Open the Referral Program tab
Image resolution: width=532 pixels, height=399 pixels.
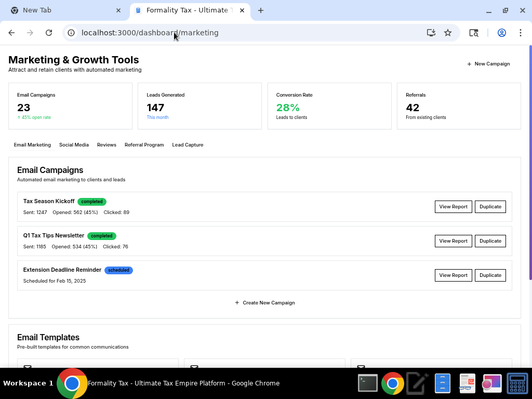[144, 145]
